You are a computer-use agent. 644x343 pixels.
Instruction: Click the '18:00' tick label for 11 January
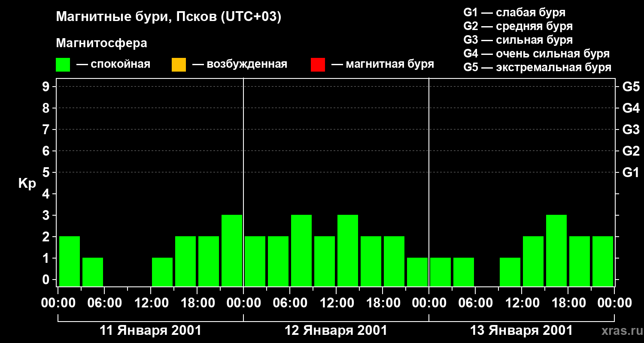(197, 303)
